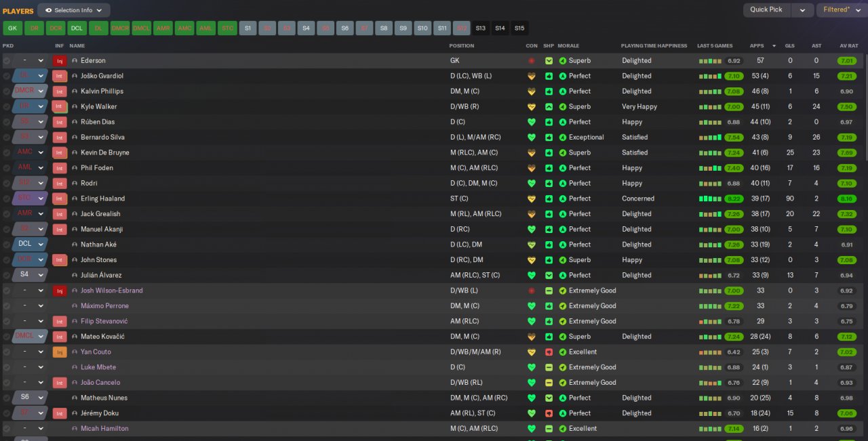Click Julián Álvarez's green heart condition icon
Screen dimensions: 868x441
(x=531, y=276)
